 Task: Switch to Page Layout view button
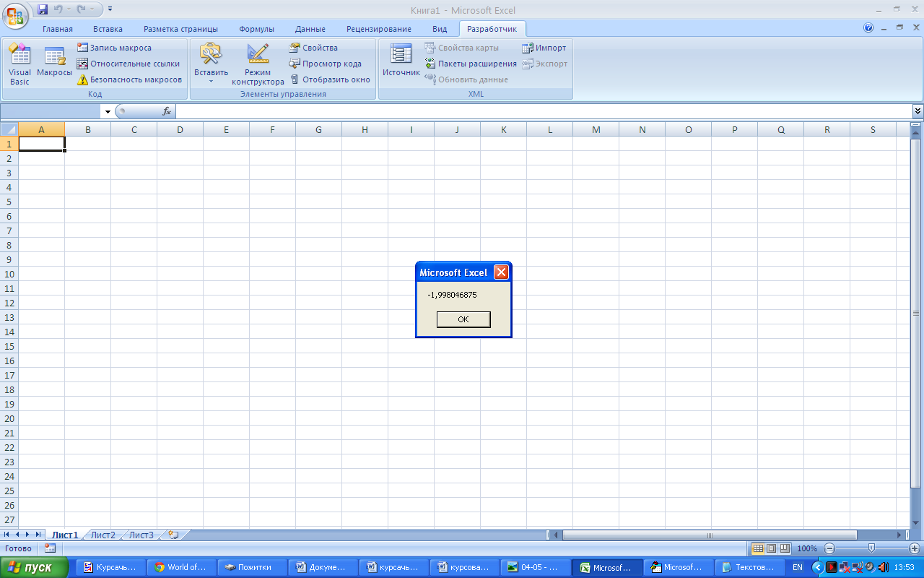point(771,548)
